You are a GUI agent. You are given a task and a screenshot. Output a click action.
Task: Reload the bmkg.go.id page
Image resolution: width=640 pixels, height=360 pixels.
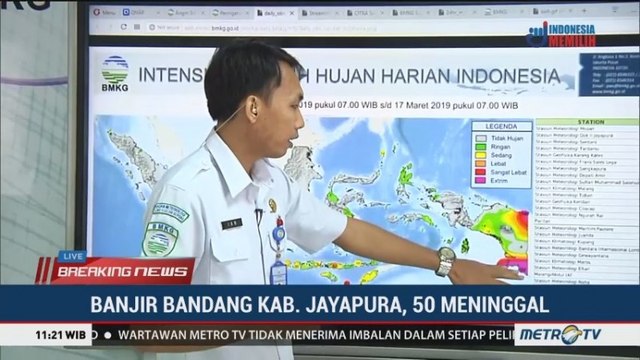[124, 27]
